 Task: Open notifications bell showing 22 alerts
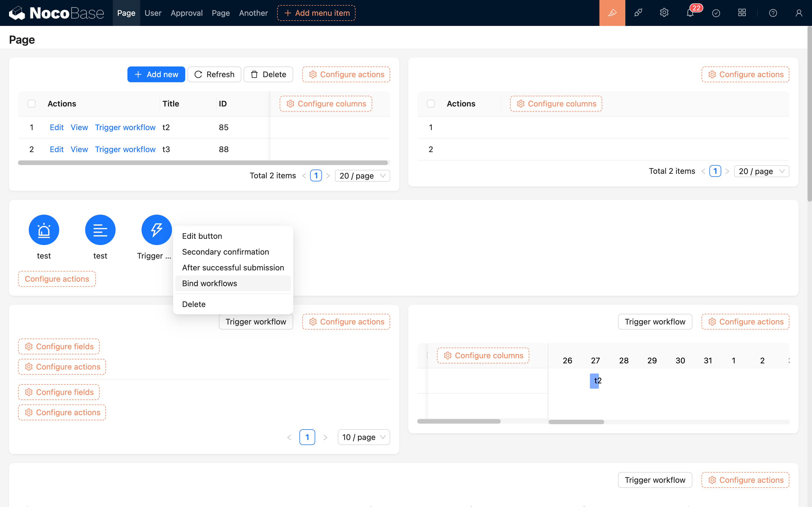click(x=690, y=14)
